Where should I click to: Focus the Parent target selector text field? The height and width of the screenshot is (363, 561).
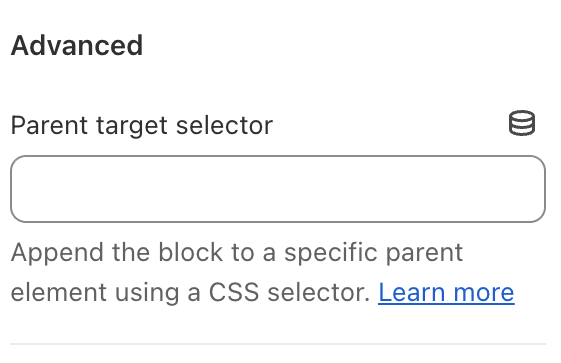(278, 189)
